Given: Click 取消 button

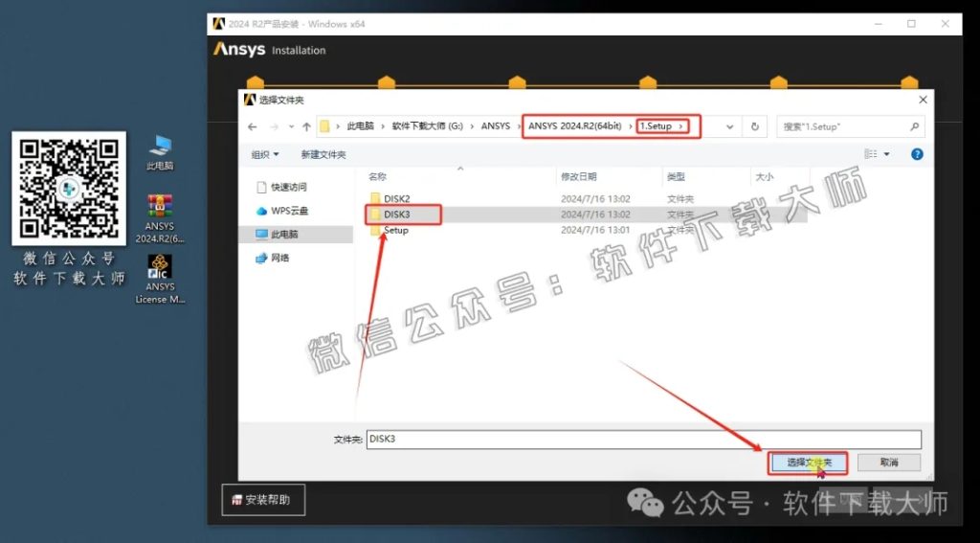Looking at the screenshot, I should point(889,463).
